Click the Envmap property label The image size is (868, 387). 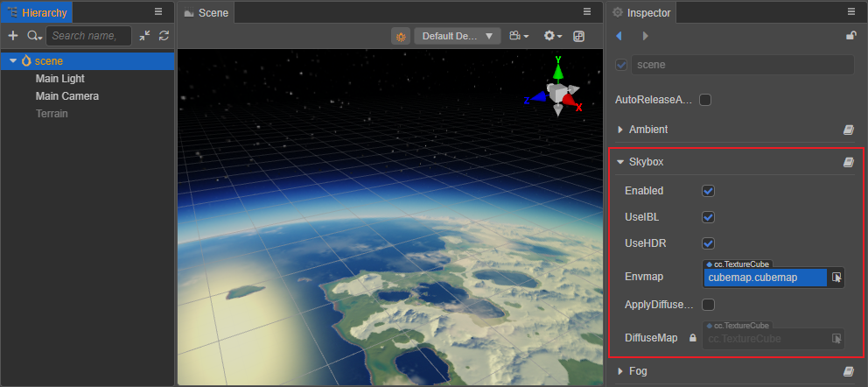pos(644,277)
